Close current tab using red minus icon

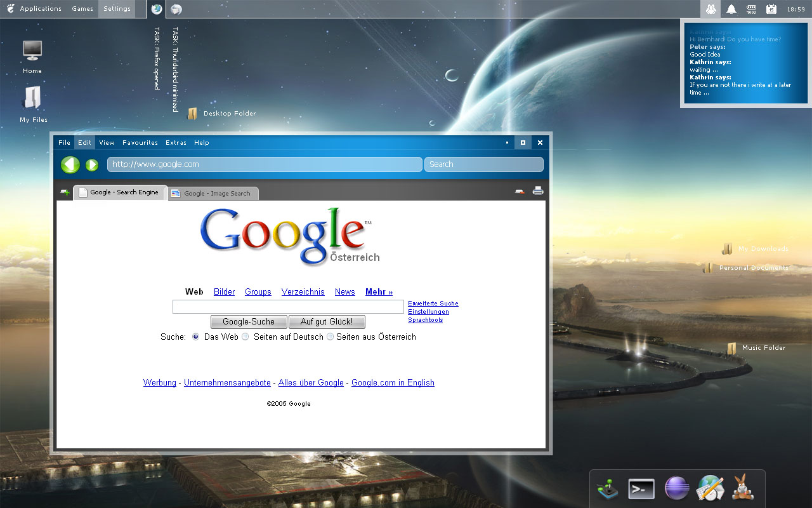pyautogui.click(x=520, y=191)
